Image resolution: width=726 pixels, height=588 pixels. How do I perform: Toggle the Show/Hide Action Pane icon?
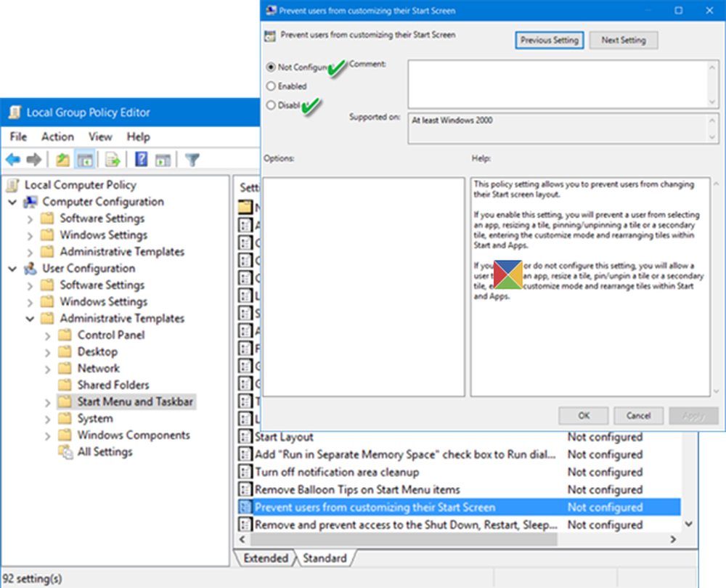[x=163, y=160]
